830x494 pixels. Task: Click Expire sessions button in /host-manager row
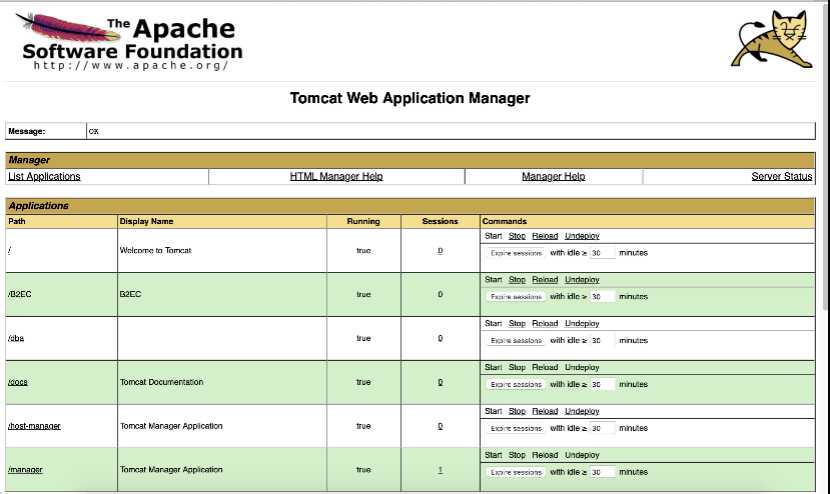(x=516, y=428)
